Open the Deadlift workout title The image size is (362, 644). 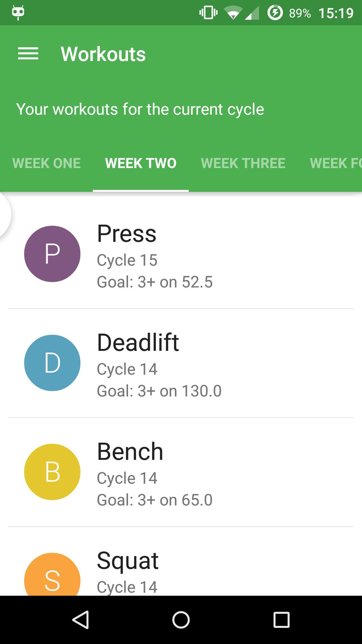tap(138, 343)
